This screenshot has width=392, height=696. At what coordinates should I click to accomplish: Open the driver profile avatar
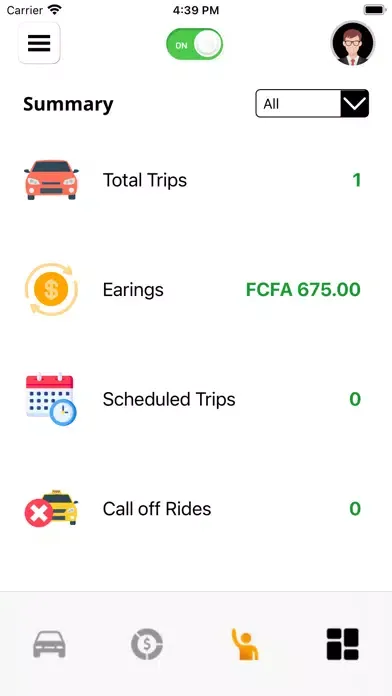point(353,44)
